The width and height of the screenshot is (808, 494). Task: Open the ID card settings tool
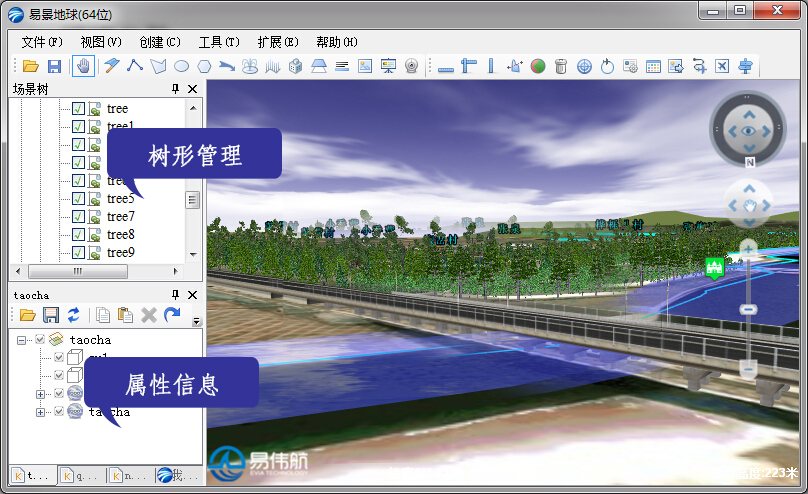coord(630,66)
